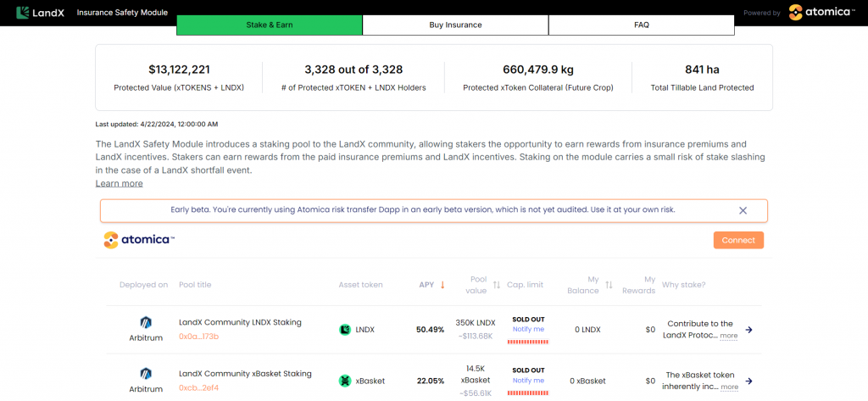
Task: Click the 841 ha land stat
Action: click(x=702, y=70)
